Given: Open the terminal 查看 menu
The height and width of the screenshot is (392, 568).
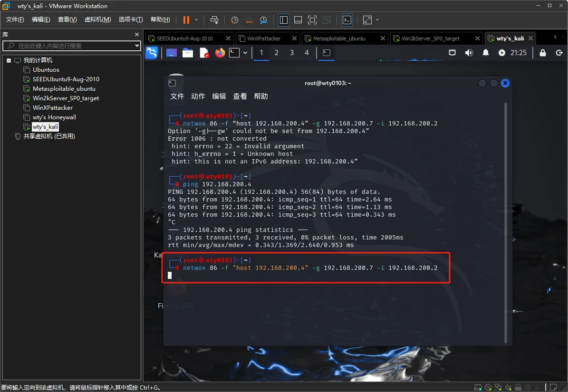Looking at the screenshot, I should tap(240, 96).
